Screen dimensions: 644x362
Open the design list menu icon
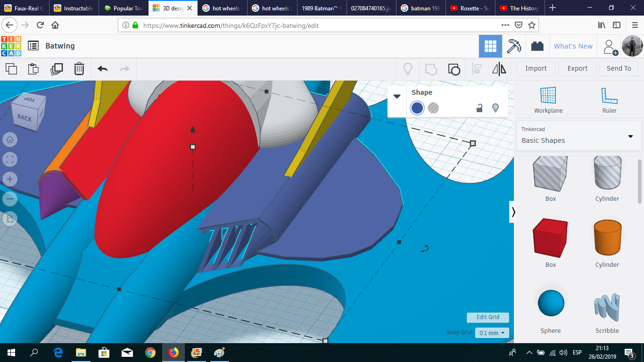(33, 46)
